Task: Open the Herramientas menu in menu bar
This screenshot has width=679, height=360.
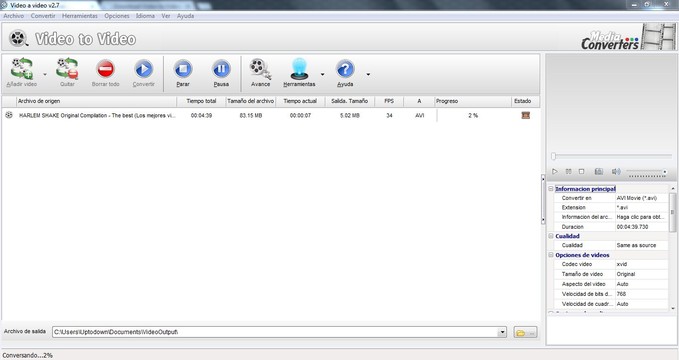Action: pyautogui.click(x=80, y=16)
